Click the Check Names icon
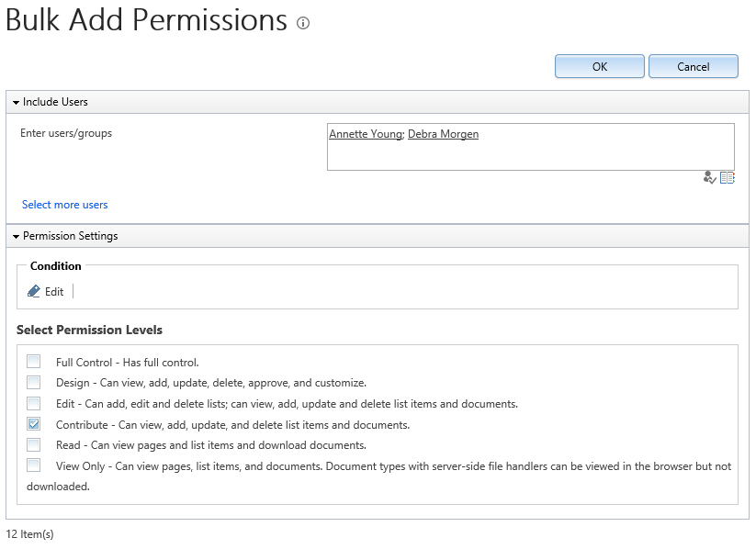Screen dimensions: 756x549 [x=709, y=177]
